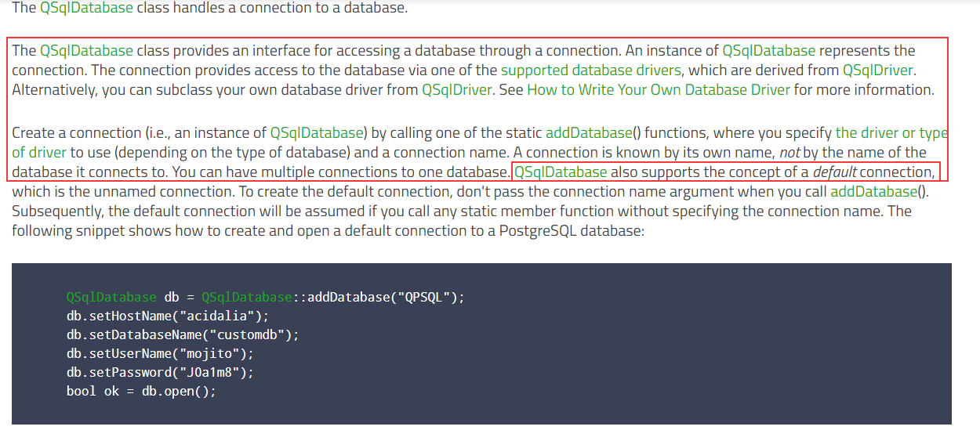Click QSqlDatabase link before 'class provides an interface'
This screenshot has height=430, width=980.
click(x=86, y=51)
